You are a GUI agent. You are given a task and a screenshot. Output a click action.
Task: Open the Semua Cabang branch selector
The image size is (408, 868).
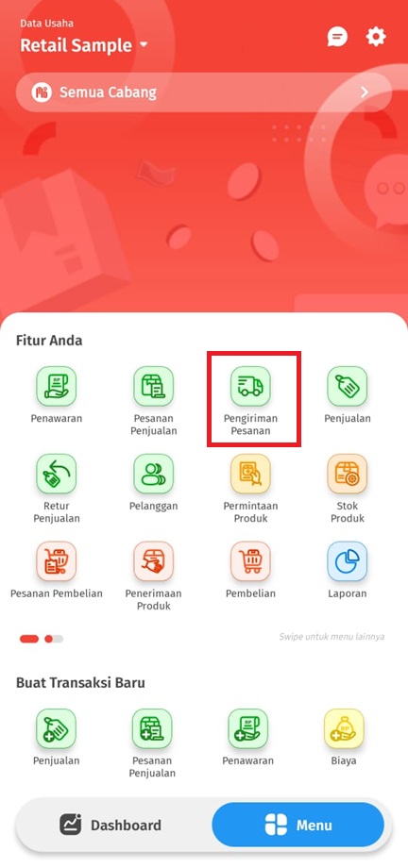tap(204, 92)
